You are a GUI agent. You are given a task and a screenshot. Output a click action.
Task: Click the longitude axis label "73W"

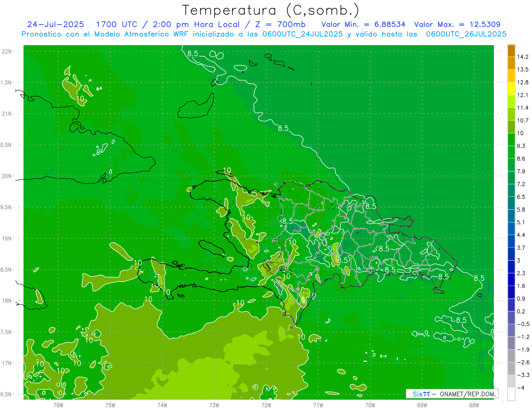click(x=214, y=405)
